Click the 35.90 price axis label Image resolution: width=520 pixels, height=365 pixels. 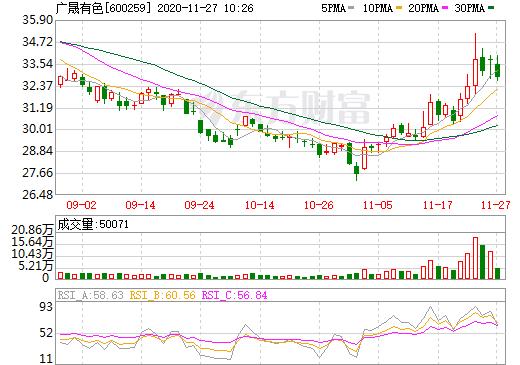(x=37, y=20)
